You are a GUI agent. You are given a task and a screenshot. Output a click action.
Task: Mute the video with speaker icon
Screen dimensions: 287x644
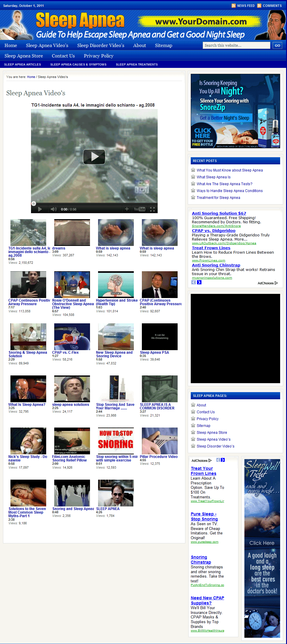[x=54, y=209]
